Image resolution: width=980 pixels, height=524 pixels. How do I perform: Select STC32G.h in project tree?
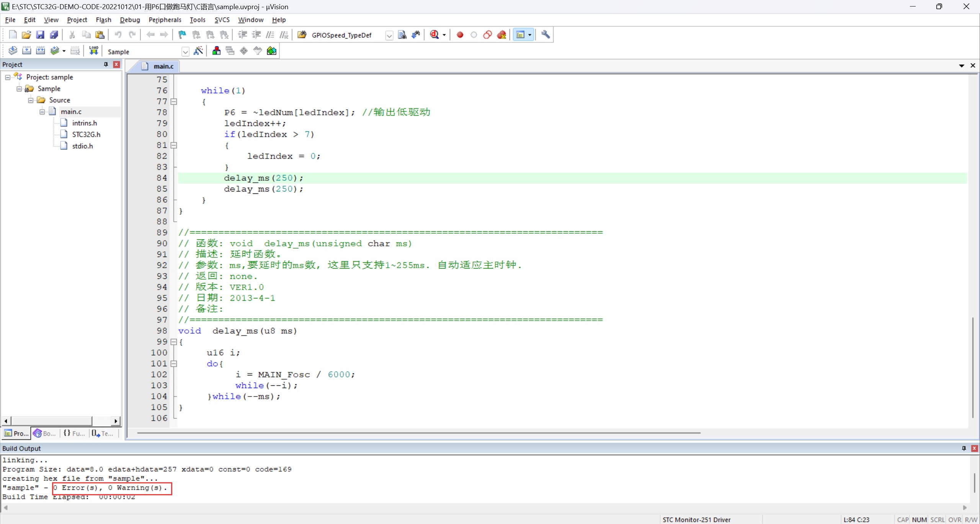pyautogui.click(x=86, y=134)
